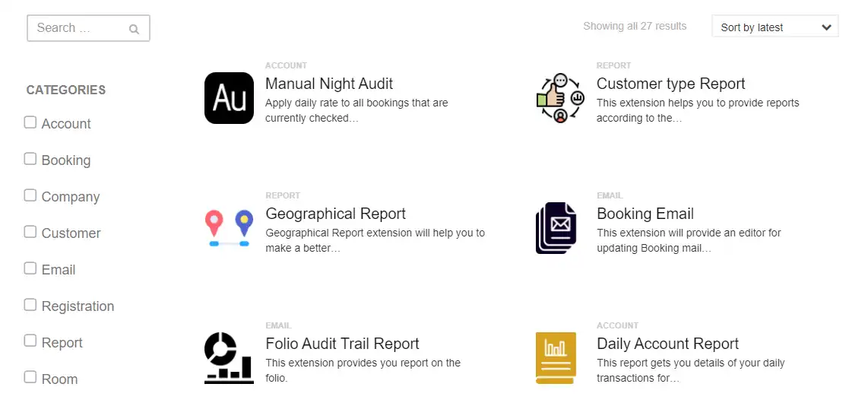Viewport: 868px width, 406px height.
Task: Click the Folio Audit Trail chart icon
Action: pos(229,358)
